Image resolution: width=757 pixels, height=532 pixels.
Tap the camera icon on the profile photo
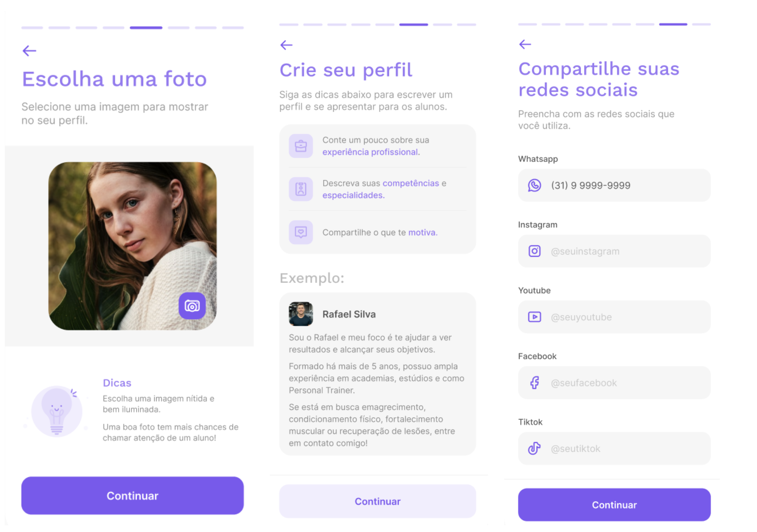click(x=192, y=305)
